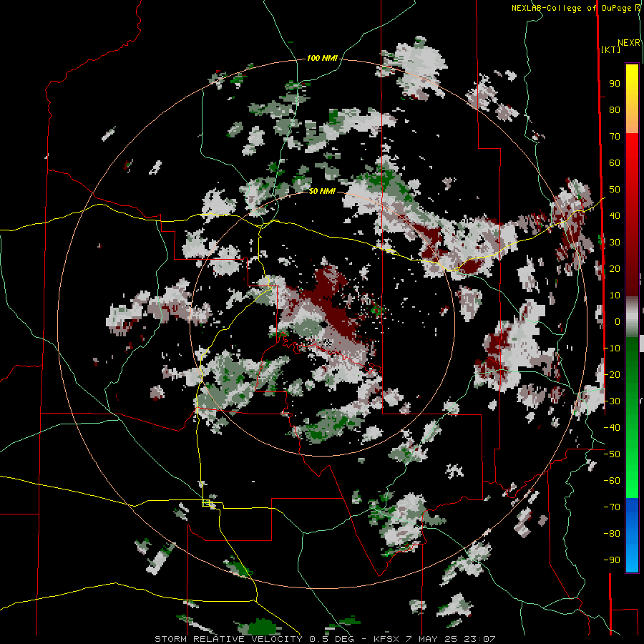Click the -70 value on the velocity scale
This screenshot has width=644, height=644.
612,507
